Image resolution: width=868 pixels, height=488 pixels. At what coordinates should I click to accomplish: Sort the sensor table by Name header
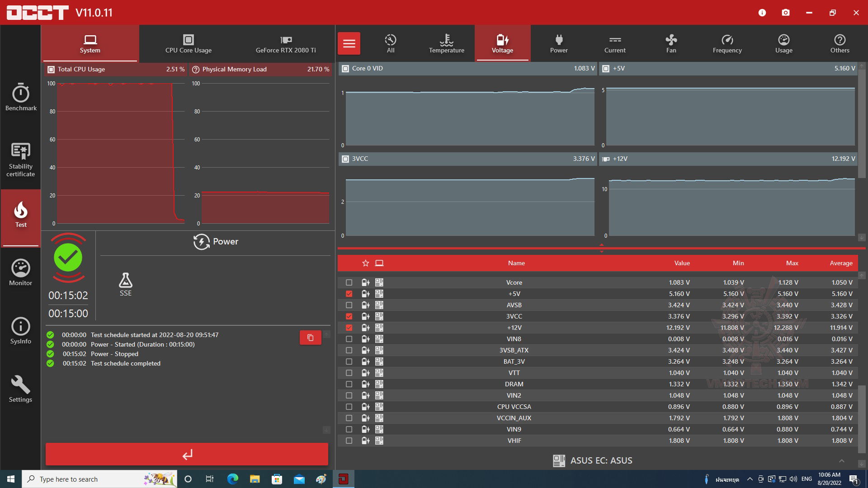tap(516, 263)
